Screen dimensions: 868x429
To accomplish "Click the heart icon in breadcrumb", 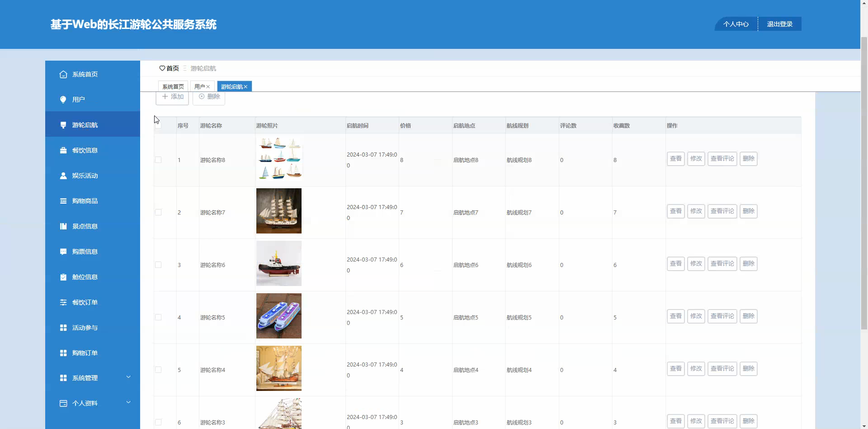I will pos(162,68).
